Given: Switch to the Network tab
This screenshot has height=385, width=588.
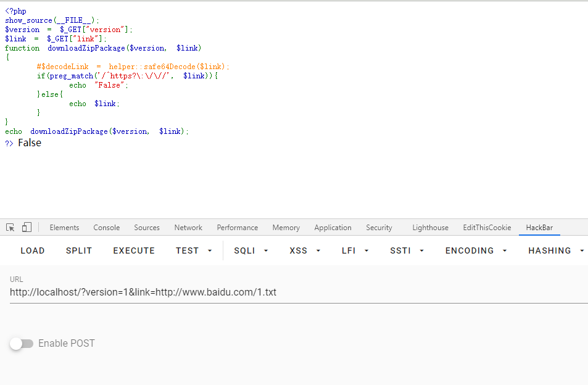Looking at the screenshot, I should point(188,228).
